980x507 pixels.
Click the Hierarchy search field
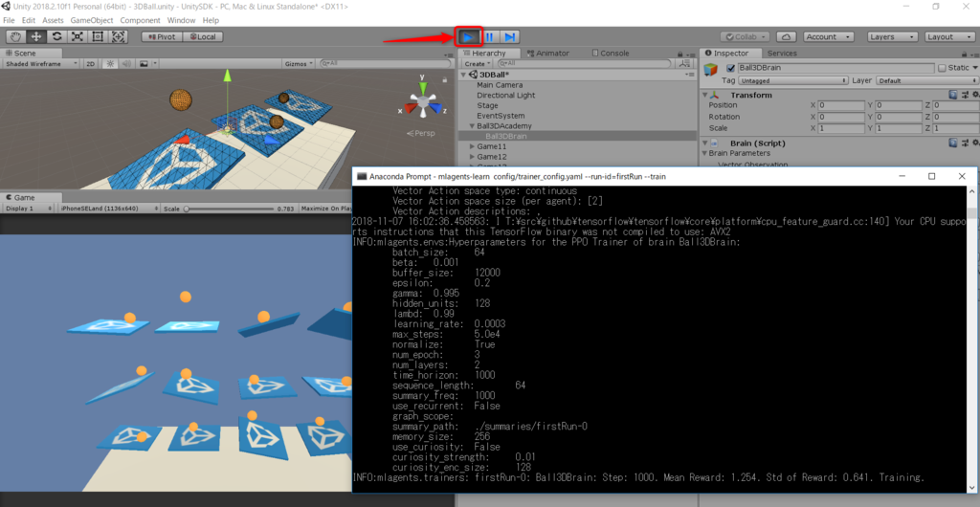[585, 64]
